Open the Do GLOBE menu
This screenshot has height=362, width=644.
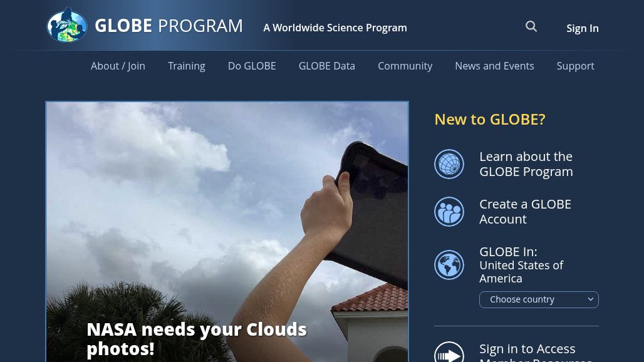click(252, 66)
